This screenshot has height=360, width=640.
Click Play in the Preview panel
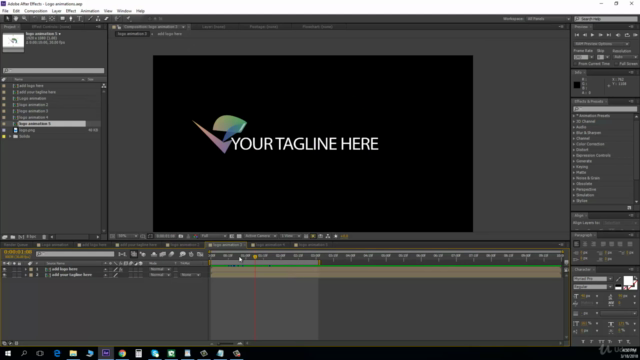pyautogui.click(x=592, y=35)
